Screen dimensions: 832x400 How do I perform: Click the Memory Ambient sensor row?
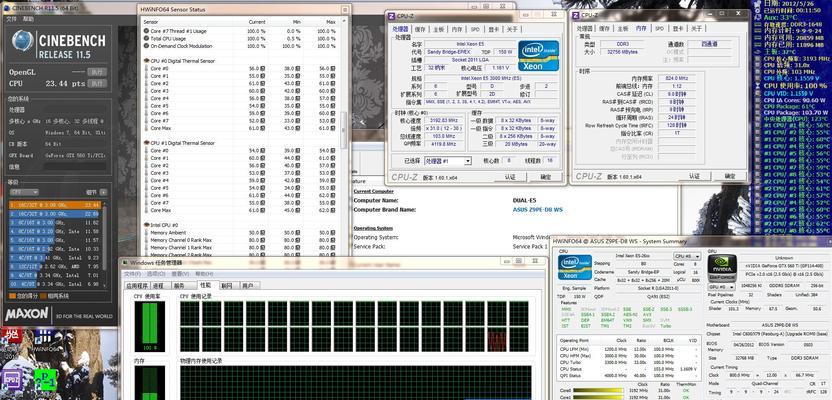(240, 233)
